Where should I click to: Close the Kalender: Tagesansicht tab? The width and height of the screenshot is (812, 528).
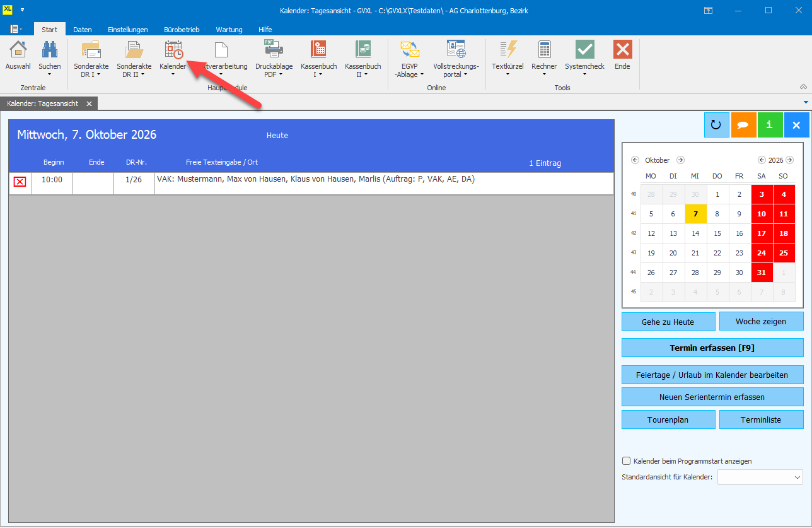point(90,103)
